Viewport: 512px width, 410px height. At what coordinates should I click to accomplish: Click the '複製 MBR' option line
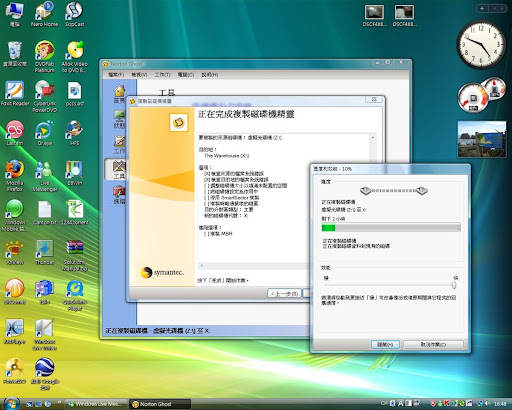click(218, 234)
